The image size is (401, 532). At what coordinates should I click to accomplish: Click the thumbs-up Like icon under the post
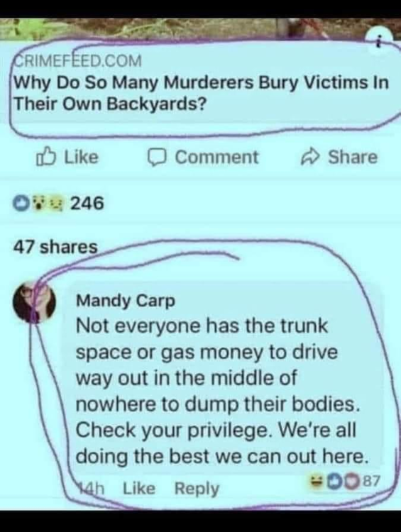coord(45,157)
